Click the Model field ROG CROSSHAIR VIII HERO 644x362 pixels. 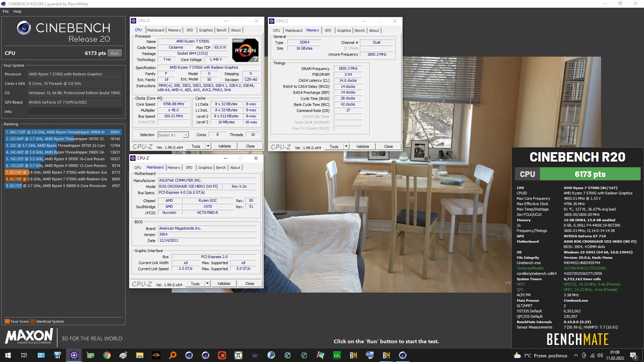point(190,186)
